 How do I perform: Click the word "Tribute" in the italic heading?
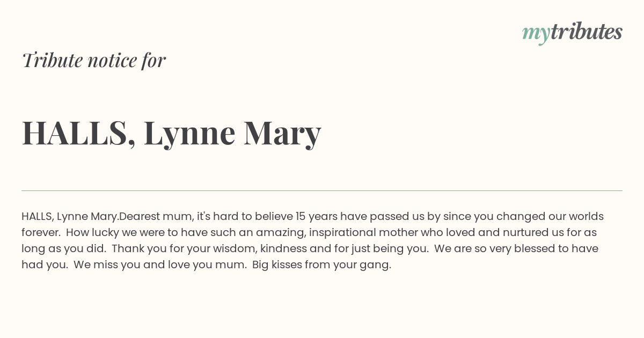click(x=53, y=60)
